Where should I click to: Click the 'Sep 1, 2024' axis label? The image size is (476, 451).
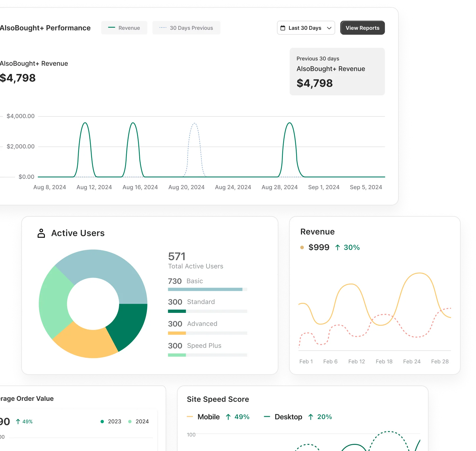click(324, 187)
